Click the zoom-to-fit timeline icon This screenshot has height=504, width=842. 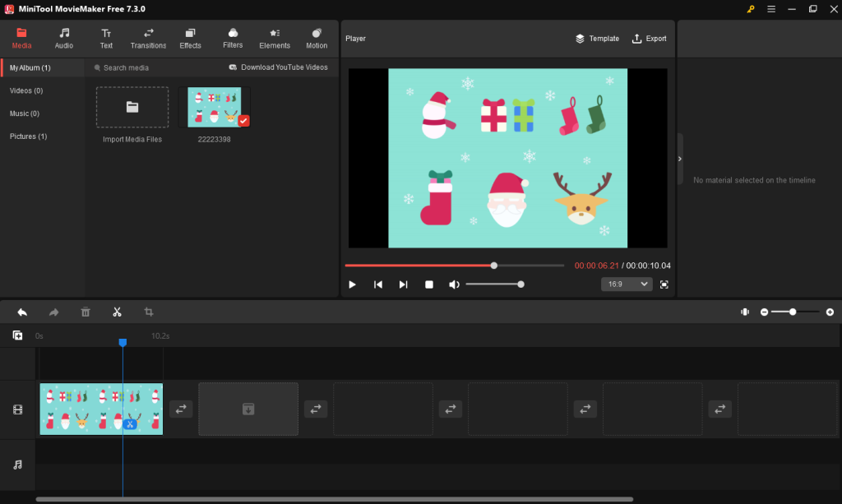point(745,312)
